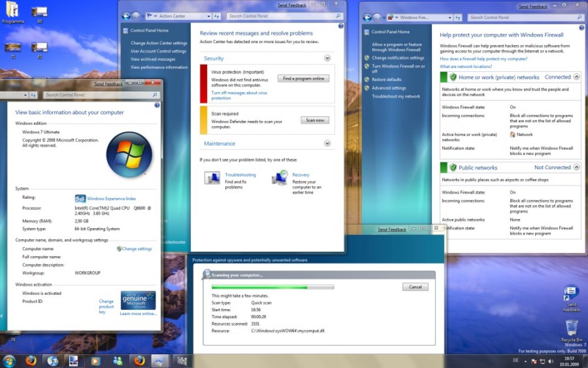Click forward arrow in Action Center window
The image size is (588, 368).
(x=136, y=16)
